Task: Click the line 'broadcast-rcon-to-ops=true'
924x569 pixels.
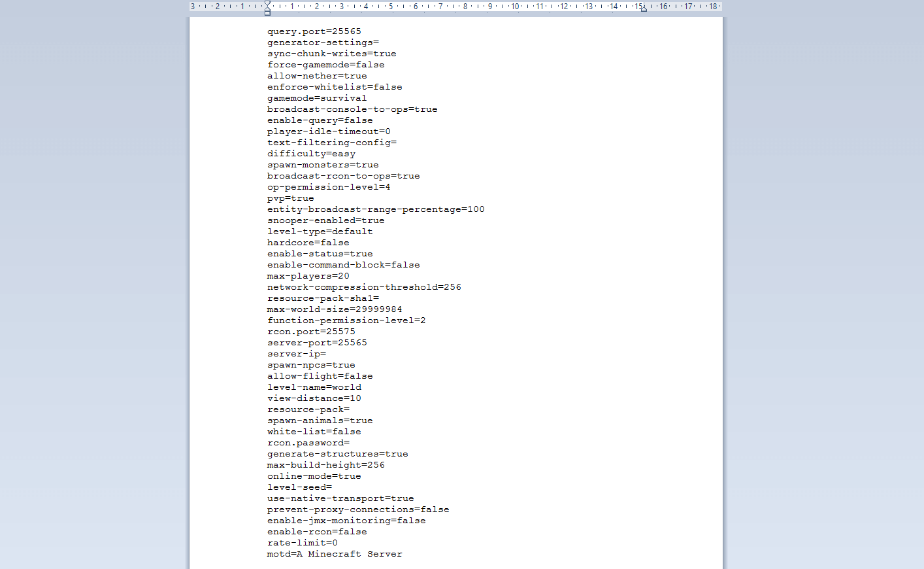Action: tap(344, 176)
